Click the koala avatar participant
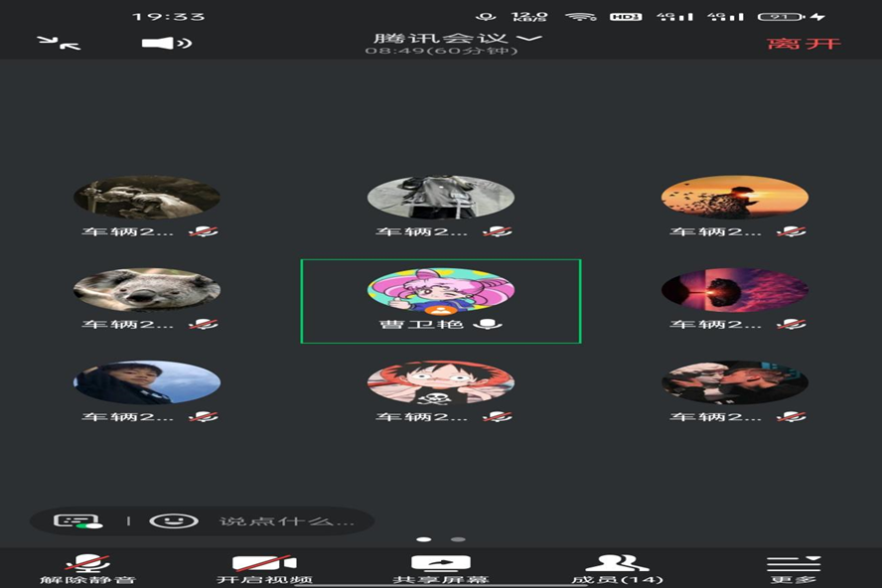The image size is (882, 588). (x=147, y=290)
